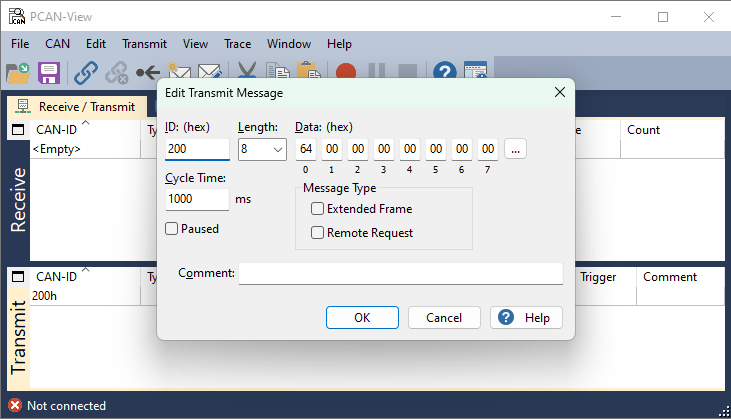The height and width of the screenshot is (419, 731).
Task: Click the Cut scissors icon
Action: [247, 70]
